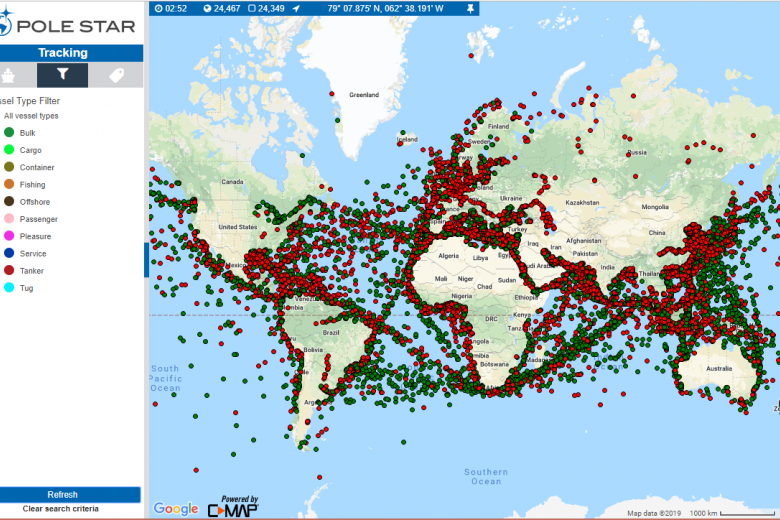Click the pin icon in map top bar
Viewport: 780px width, 520px height.
[x=470, y=8]
